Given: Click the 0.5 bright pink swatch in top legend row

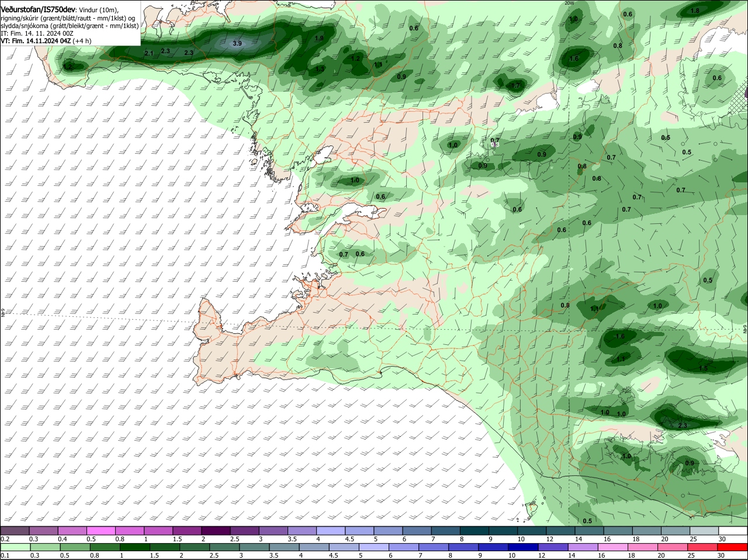Looking at the screenshot, I should pos(101,531).
